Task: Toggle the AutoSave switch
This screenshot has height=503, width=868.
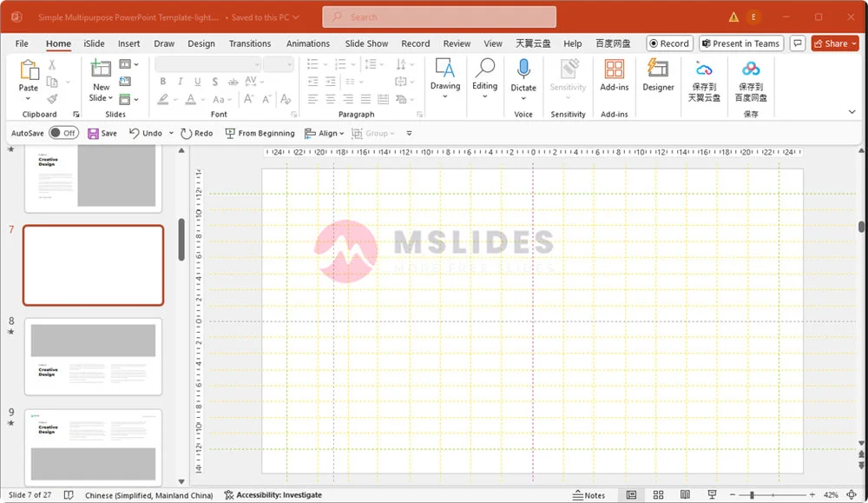Action: (63, 133)
